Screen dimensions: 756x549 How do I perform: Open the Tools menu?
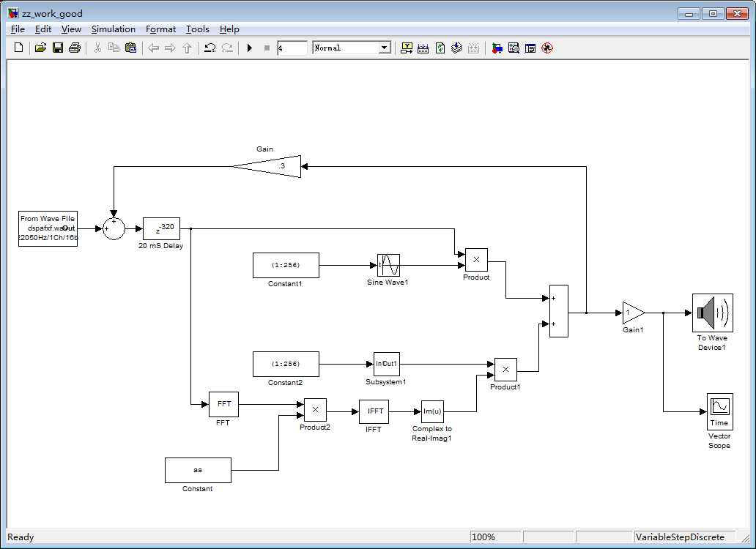pyautogui.click(x=198, y=29)
